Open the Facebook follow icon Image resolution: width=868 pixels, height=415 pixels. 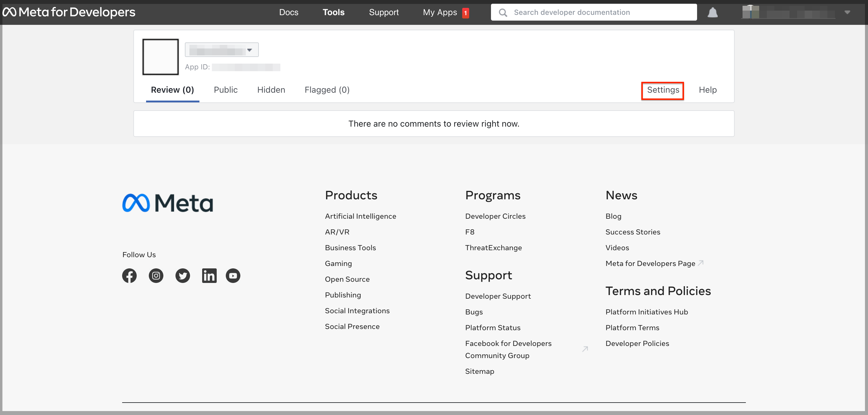(129, 276)
